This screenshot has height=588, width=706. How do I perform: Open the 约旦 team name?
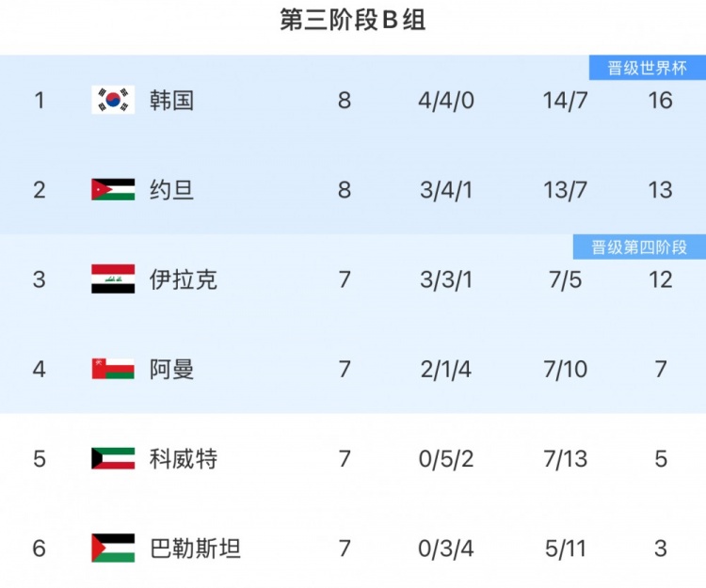coord(171,189)
